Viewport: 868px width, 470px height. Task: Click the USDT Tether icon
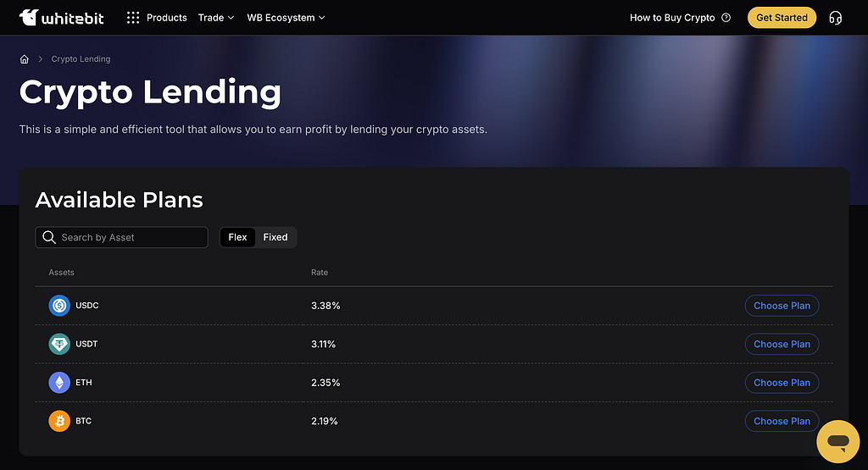(59, 344)
